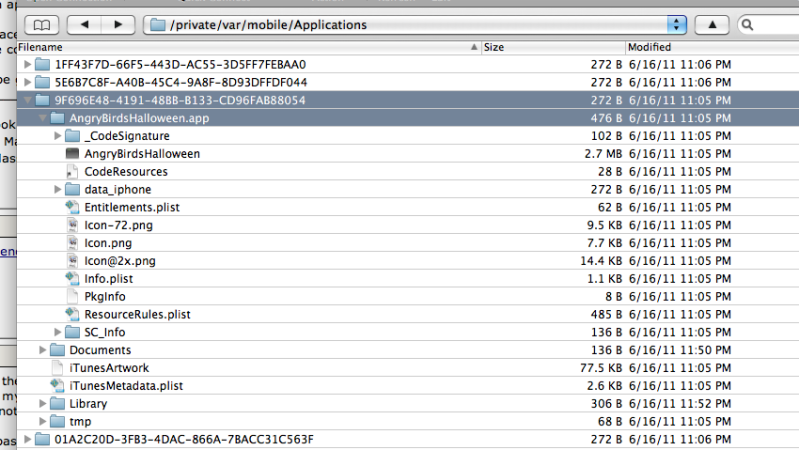Go to parent folder up arrow
The image size is (799, 450).
click(x=712, y=24)
